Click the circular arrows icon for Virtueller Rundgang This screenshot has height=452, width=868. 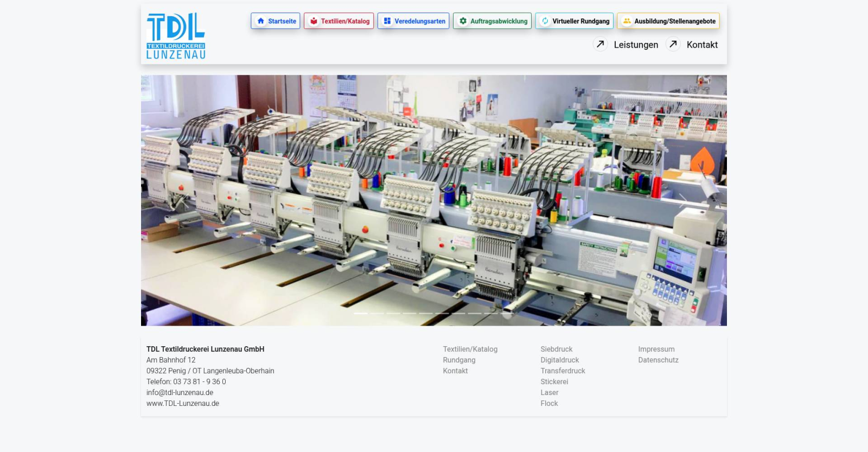545,21
